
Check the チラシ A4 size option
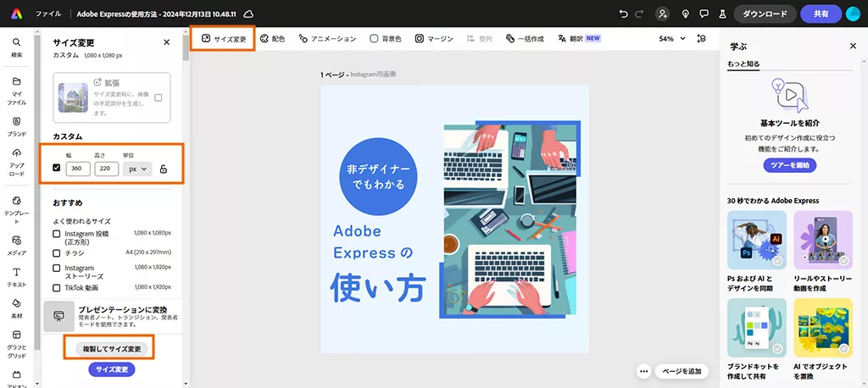click(57, 253)
